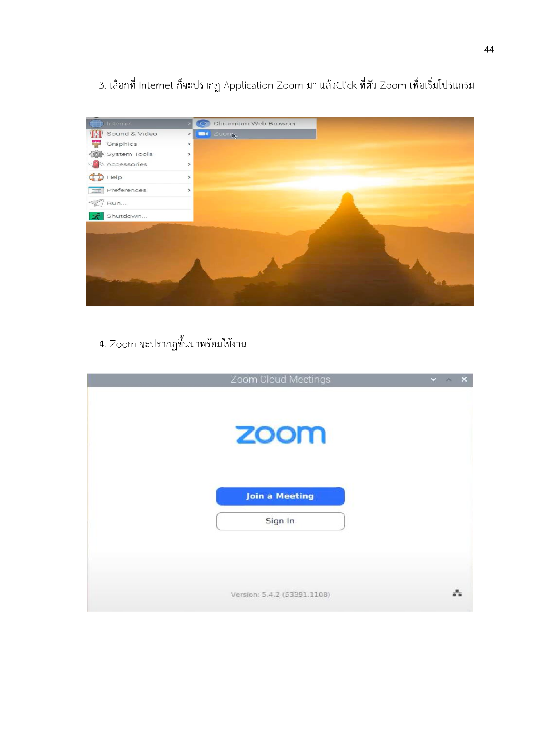Screen dimensions: 560x745
Task: Expand the Graphics submenu arrow
Action: (189, 144)
